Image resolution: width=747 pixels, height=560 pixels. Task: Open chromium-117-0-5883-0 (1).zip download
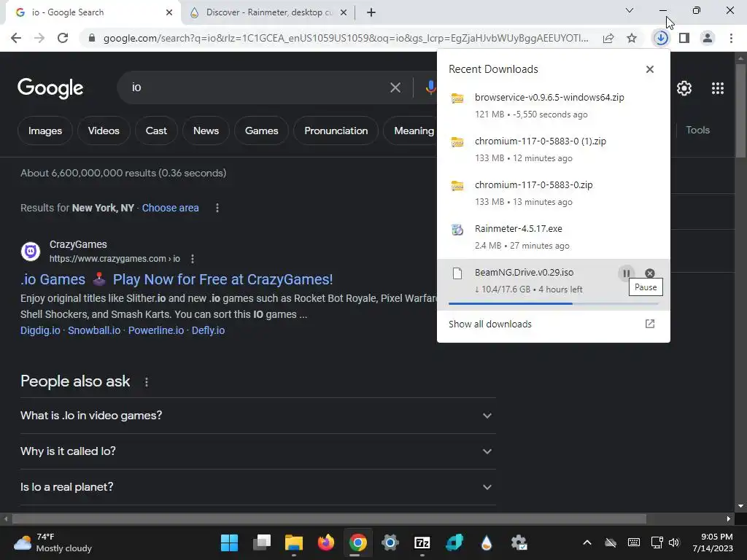coord(553,149)
